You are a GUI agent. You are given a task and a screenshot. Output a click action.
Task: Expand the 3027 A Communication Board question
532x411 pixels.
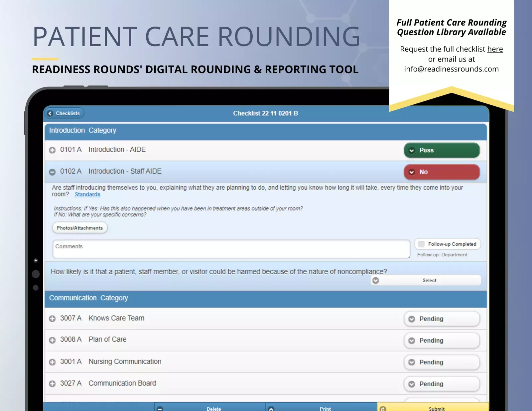click(x=52, y=384)
